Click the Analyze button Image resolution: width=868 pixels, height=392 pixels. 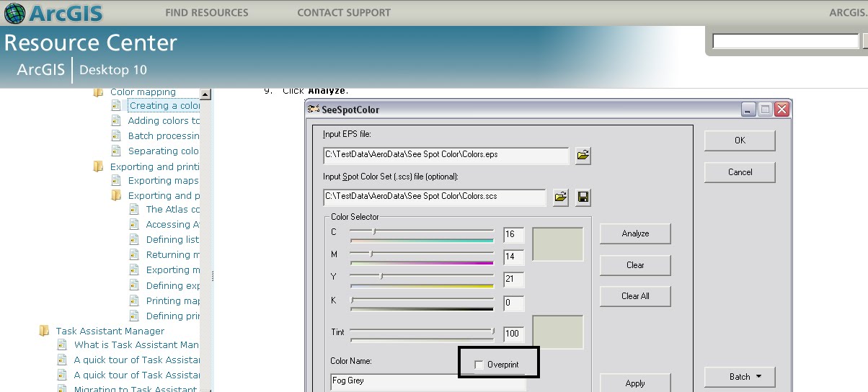[x=635, y=233]
